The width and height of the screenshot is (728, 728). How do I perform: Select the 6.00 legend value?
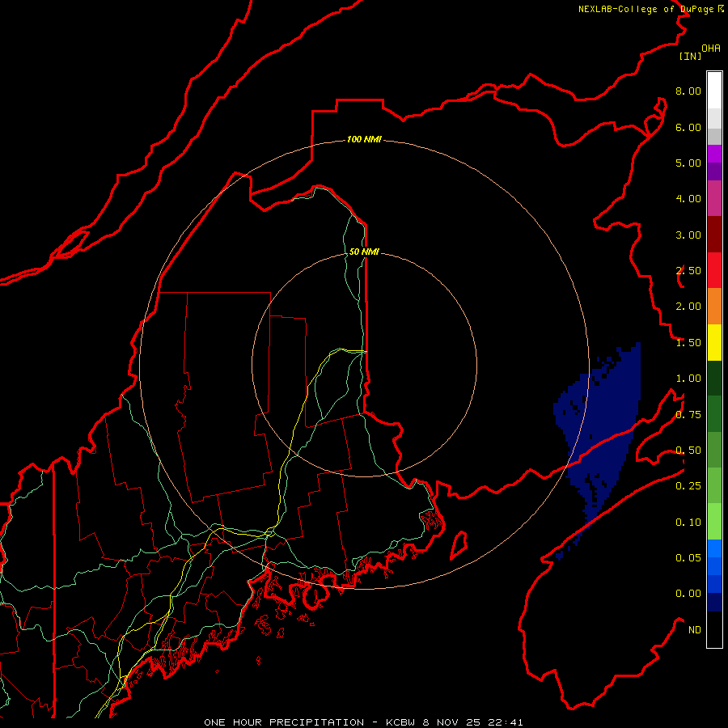(x=688, y=127)
